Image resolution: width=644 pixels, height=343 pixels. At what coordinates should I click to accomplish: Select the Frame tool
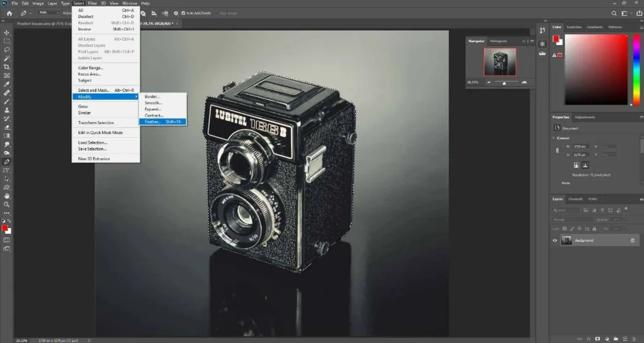tap(7, 76)
